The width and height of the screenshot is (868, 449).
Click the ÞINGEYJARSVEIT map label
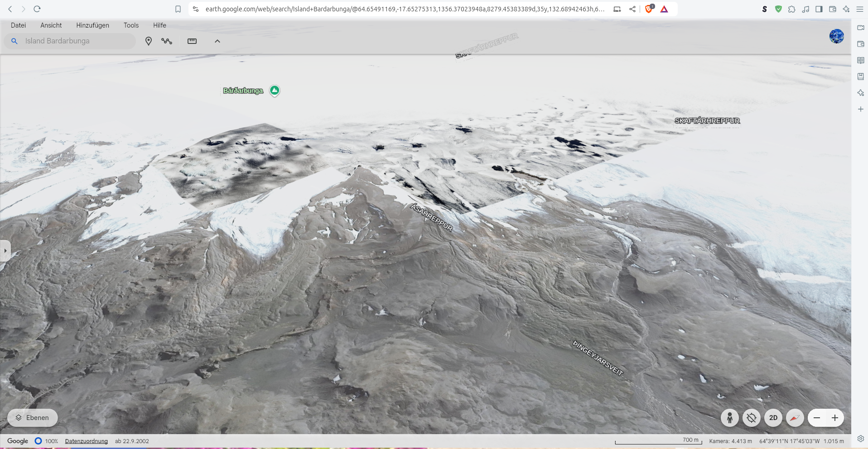click(598, 358)
